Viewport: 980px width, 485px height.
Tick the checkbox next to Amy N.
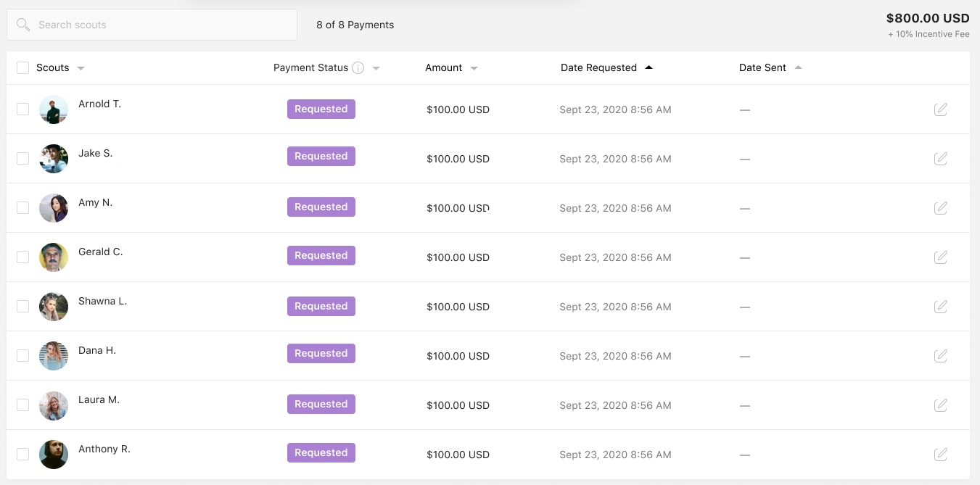pos(23,208)
